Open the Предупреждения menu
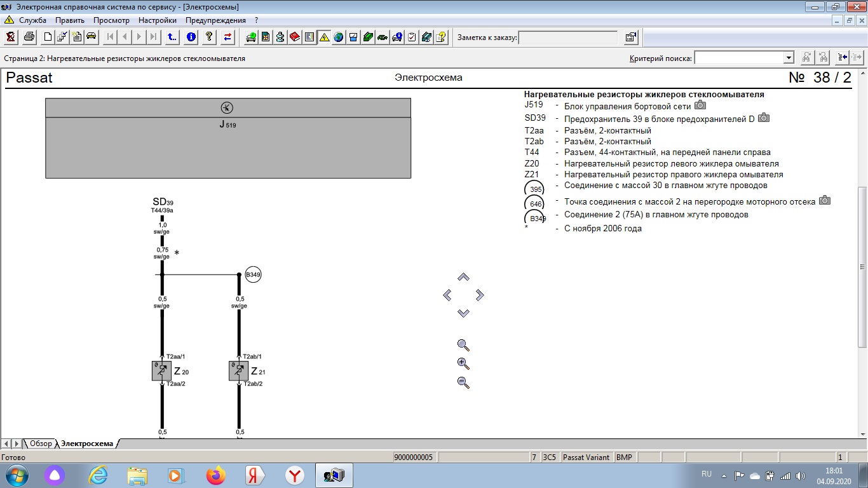This screenshot has width=868, height=488. click(x=215, y=20)
